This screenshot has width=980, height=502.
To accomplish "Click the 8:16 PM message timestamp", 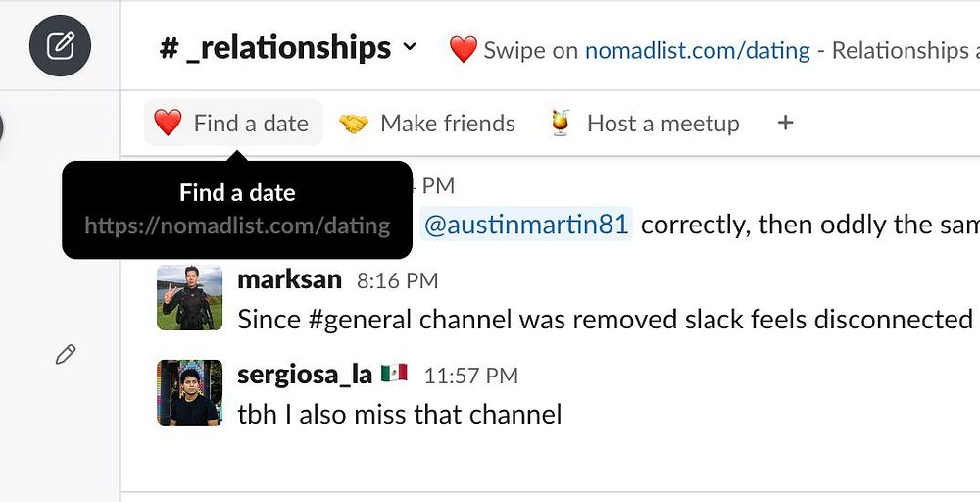I will coord(397,280).
